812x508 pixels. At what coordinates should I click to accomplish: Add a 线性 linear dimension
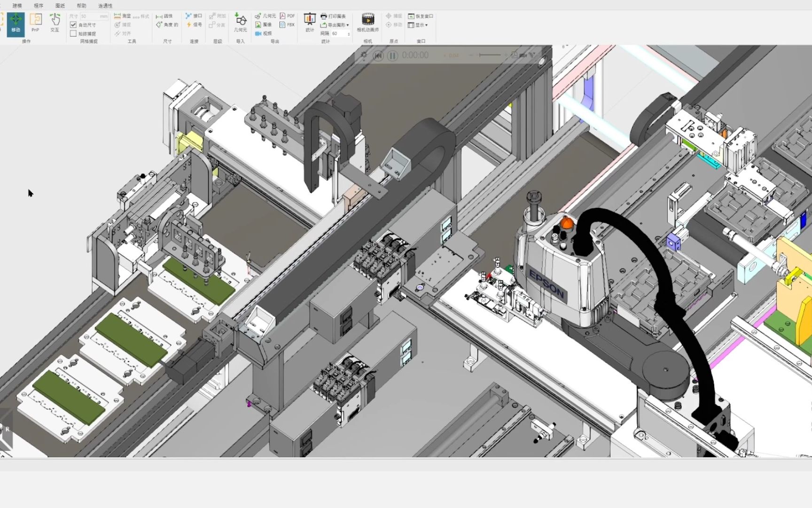tap(164, 16)
